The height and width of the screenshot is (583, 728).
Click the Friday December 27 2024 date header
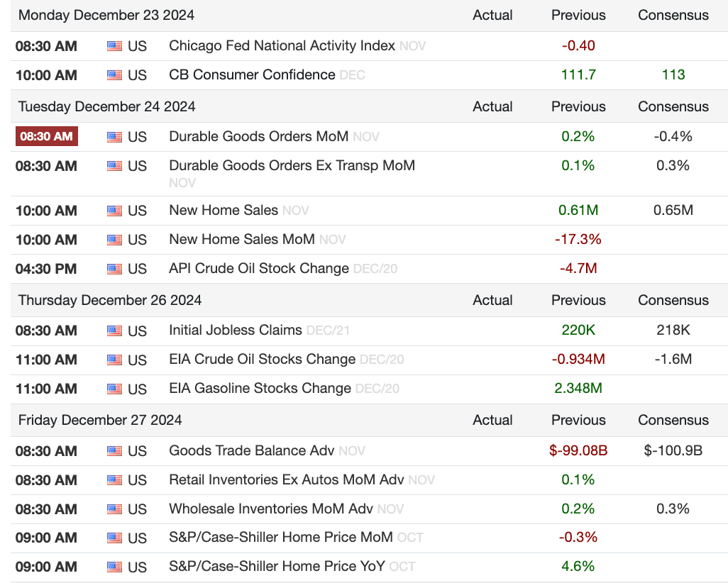(100, 420)
